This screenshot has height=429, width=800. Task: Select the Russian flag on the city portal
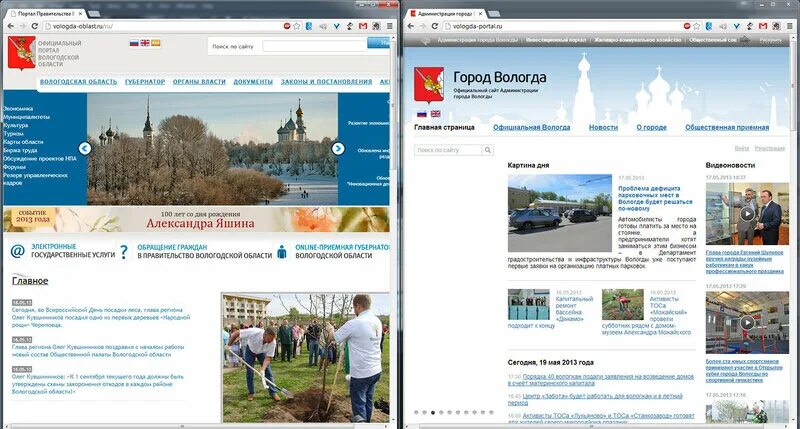point(422,114)
